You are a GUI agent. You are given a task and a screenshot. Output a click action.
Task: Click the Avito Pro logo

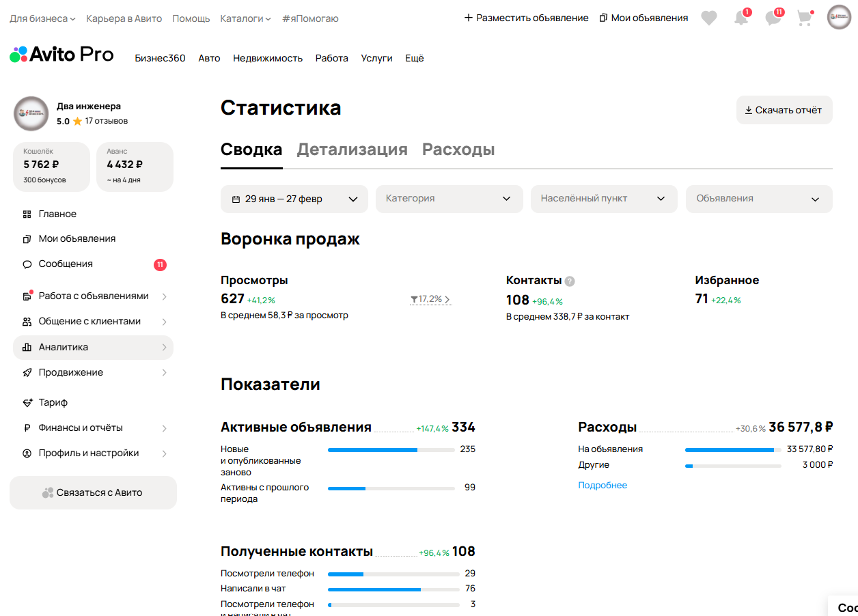pos(61,55)
